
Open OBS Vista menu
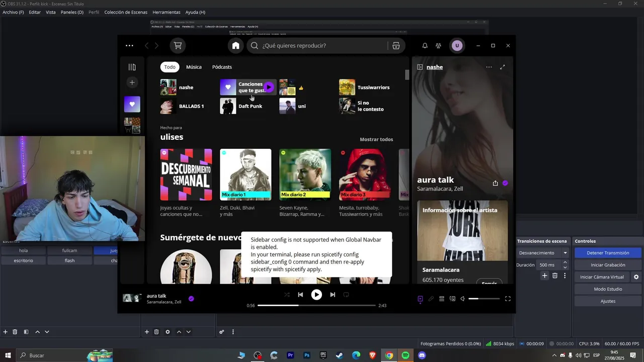click(x=51, y=12)
